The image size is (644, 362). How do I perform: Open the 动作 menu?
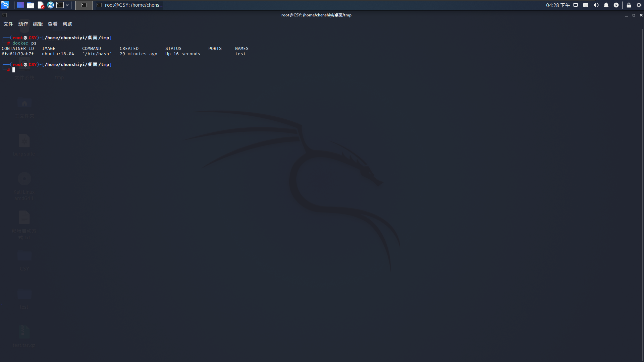pyautogui.click(x=23, y=24)
